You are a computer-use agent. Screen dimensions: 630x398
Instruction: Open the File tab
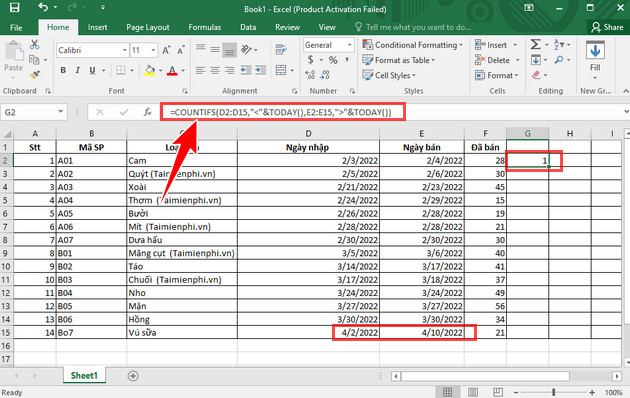(16, 27)
